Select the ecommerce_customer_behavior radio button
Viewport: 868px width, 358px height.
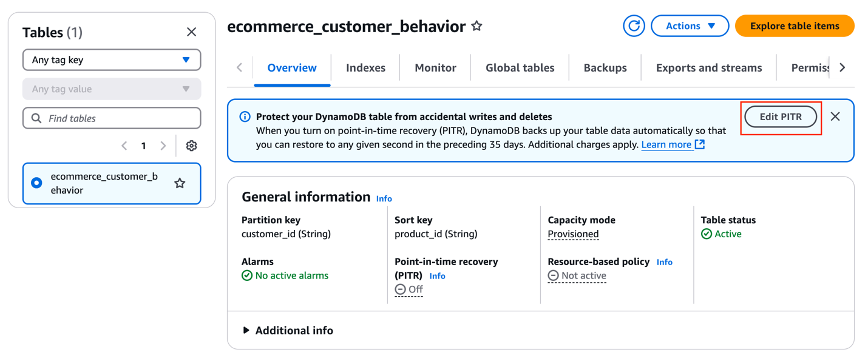click(37, 183)
